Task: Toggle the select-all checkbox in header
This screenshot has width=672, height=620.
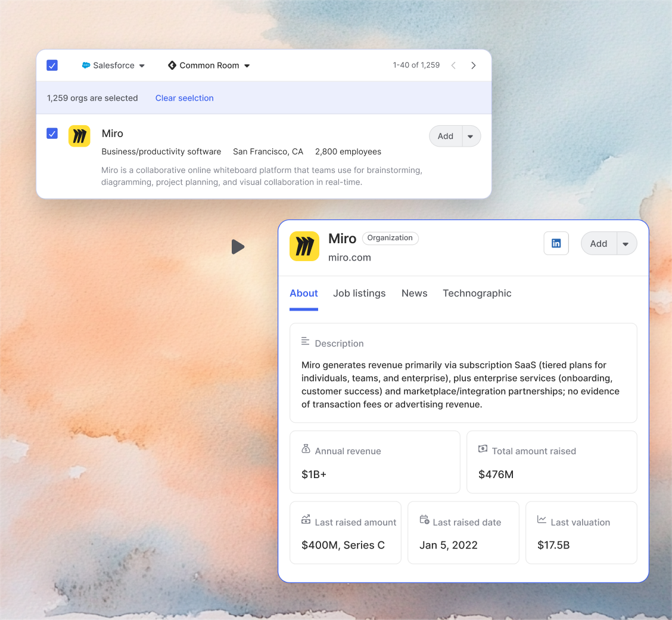Action: coord(52,65)
